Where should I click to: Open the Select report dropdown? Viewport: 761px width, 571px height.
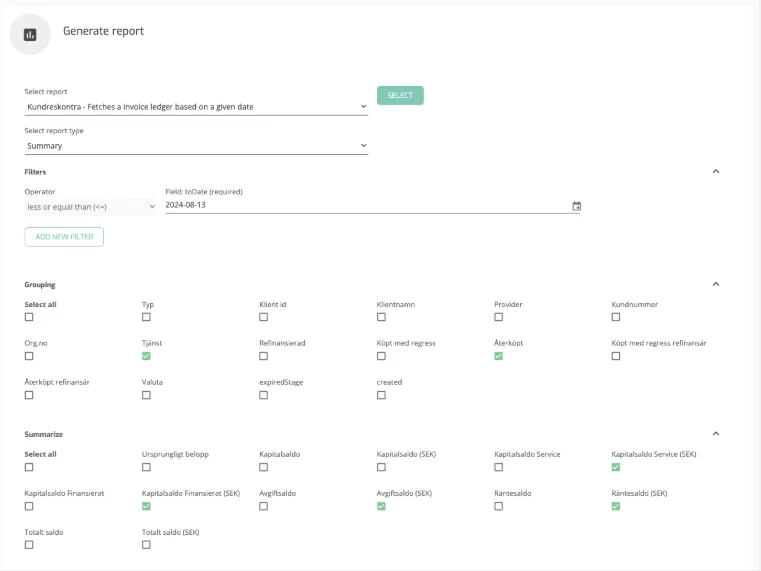click(x=196, y=107)
